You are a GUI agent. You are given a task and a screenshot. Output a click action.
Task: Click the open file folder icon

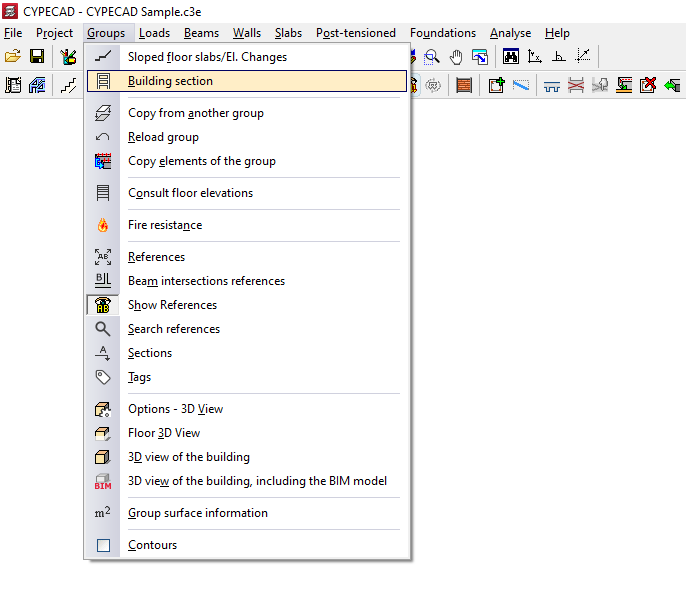click(x=13, y=56)
